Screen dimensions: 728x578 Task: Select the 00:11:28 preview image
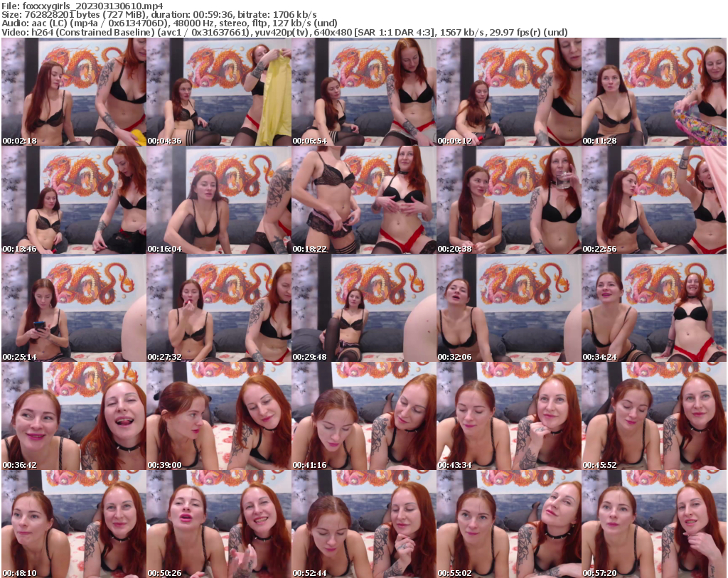[653, 92]
